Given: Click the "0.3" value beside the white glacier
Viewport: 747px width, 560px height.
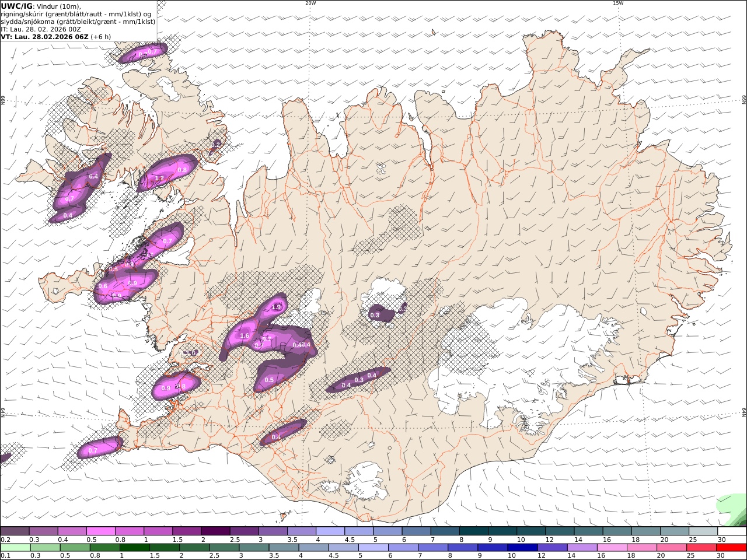Looking at the screenshot, I should pyautogui.click(x=375, y=316).
